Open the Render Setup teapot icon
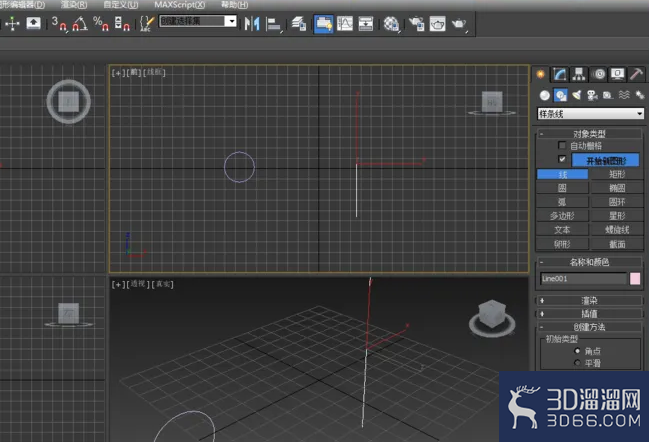 click(416, 24)
